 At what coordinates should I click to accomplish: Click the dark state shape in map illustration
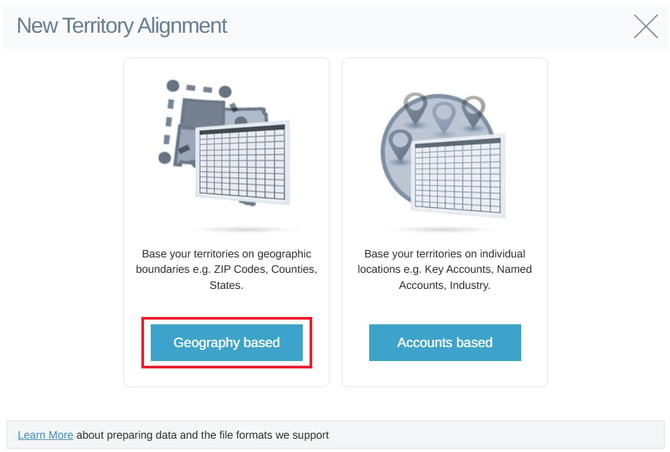[x=203, y=113]
